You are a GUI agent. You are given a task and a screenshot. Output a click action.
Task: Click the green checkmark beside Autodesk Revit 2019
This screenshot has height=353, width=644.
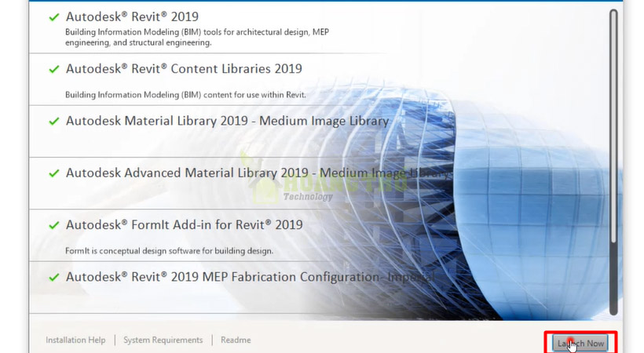pos(54,17)
